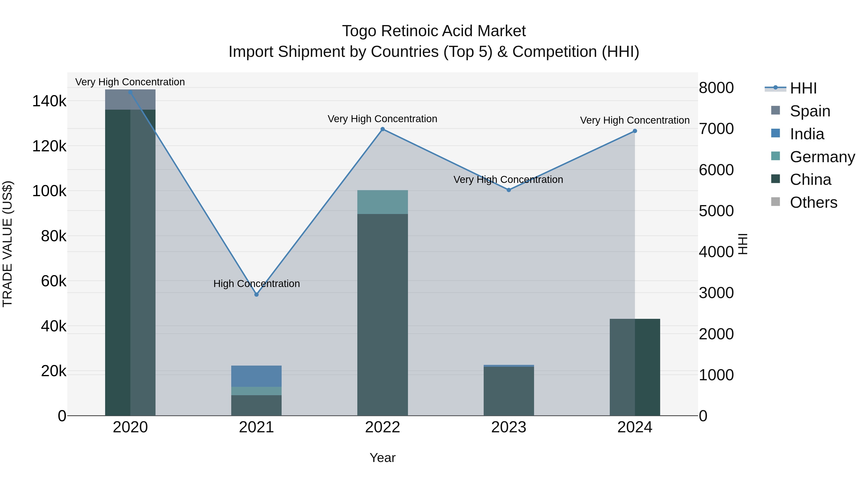This screenshot has width=868, height=488.
Task: Click the India blue swatch in legend
Action: pyautogui.click(x=775, y=133)
